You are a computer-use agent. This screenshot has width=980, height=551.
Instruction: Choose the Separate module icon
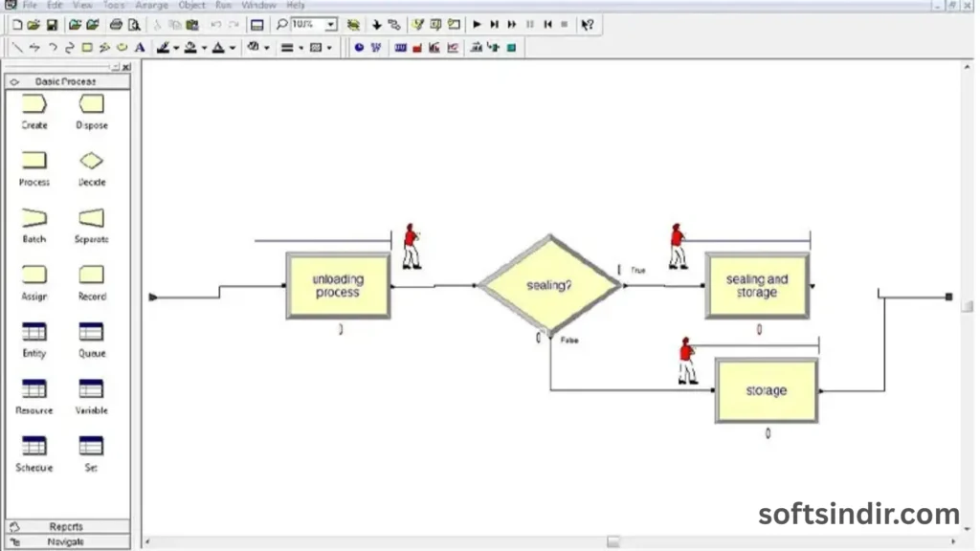[92, 218]
